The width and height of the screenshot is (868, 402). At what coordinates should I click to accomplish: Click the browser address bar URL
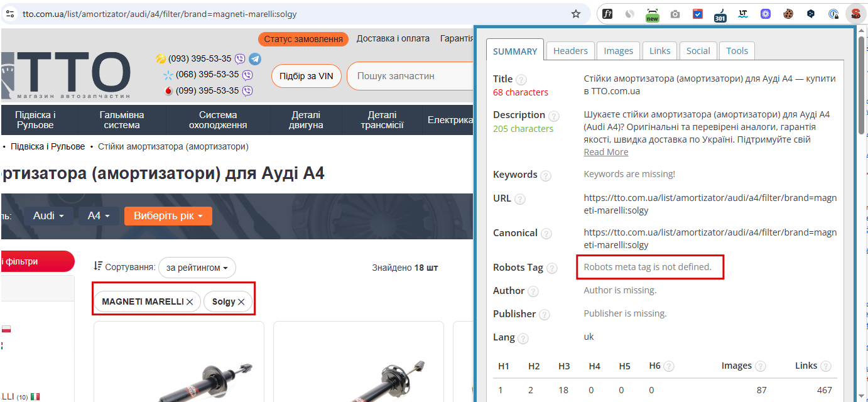(x=160, y=14)
